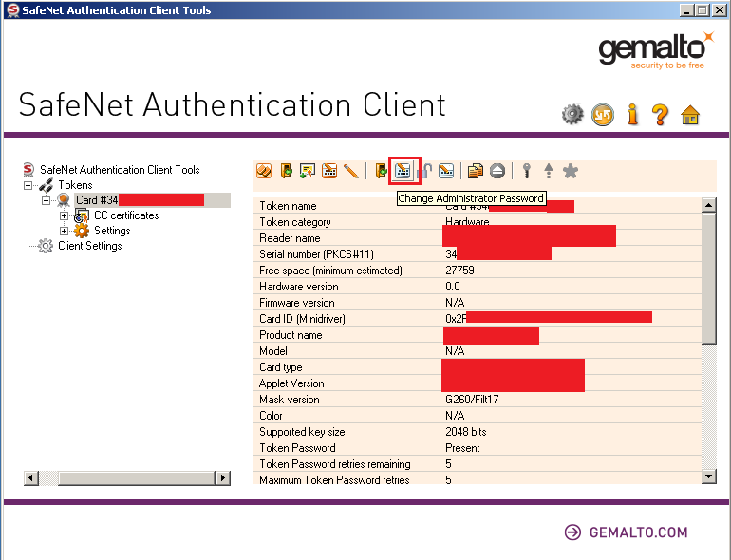Click the pencil Rename Token icon
This screenshot has height=560, width=731.
coord(351,171)
